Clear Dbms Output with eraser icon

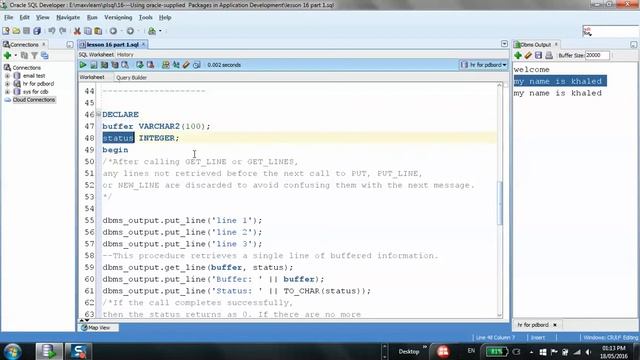pos(528,56)
